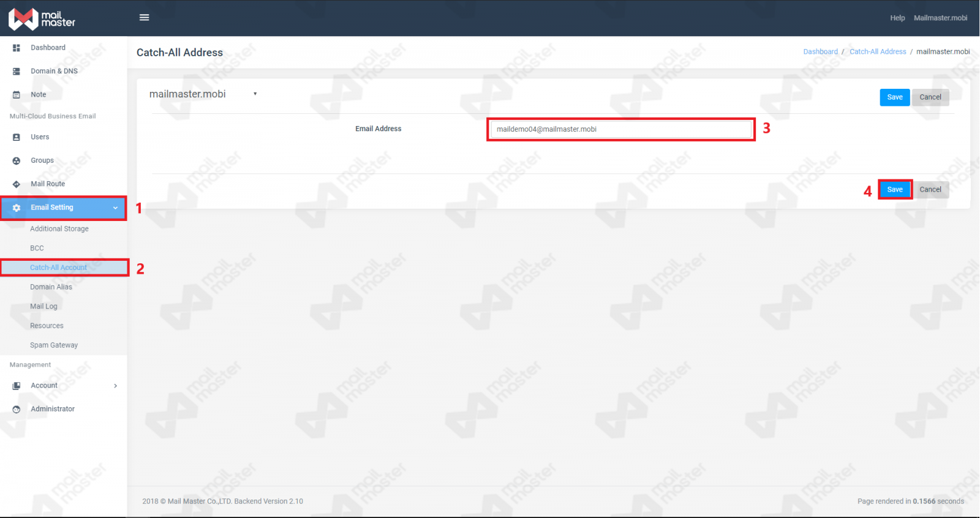
Task: Click the bottom Cancel button
Action: pos(930,190)
